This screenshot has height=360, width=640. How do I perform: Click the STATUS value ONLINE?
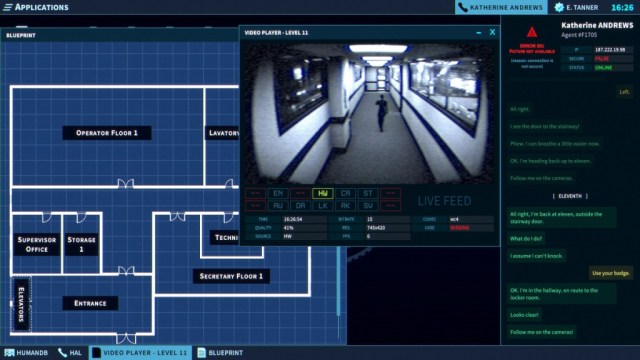click(x=603, y=68)
